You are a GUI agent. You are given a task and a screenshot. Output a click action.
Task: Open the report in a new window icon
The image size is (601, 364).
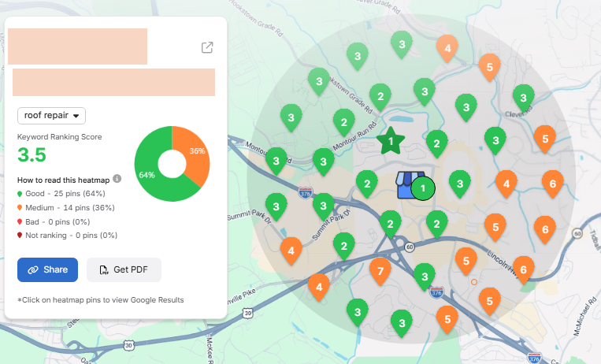pyautogui.click(x=207, y=47)
